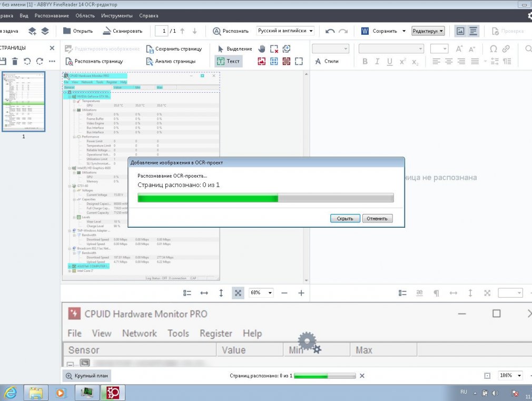532x401 pixels.
Task: Open the Редактируемая копия mode dropdown
Action: [428, 31]
